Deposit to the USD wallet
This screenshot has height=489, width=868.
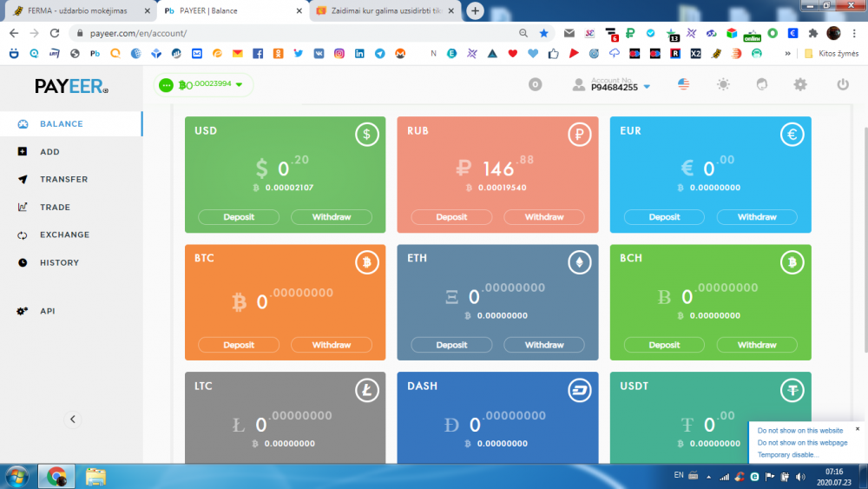(239, 217)
